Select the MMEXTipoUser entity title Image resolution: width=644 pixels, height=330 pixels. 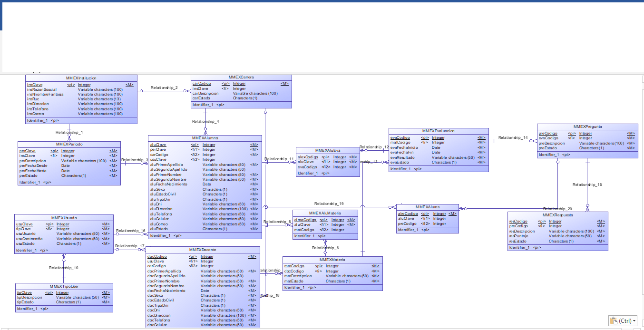pos(64,286)
